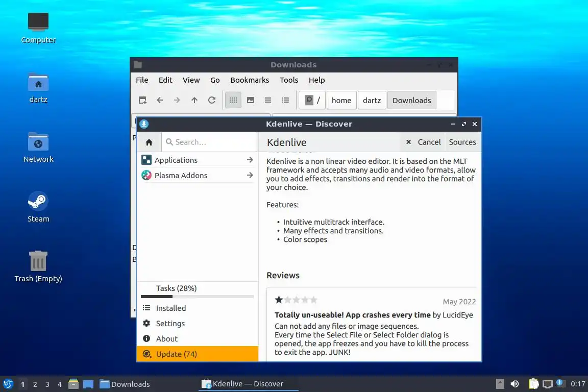Switch to compact view in file manager
Screen dimensions: 588x392
pyautogui.click(x=268, y=100)
